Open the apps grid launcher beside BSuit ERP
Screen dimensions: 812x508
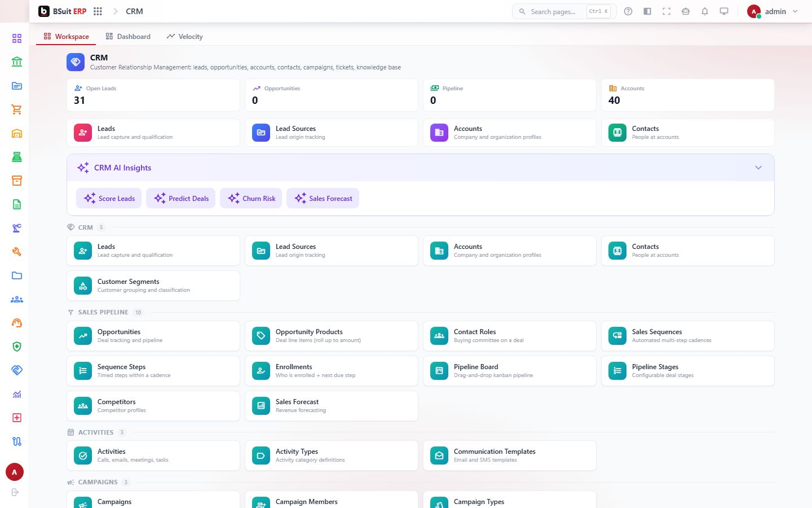(x=98, y=11)
